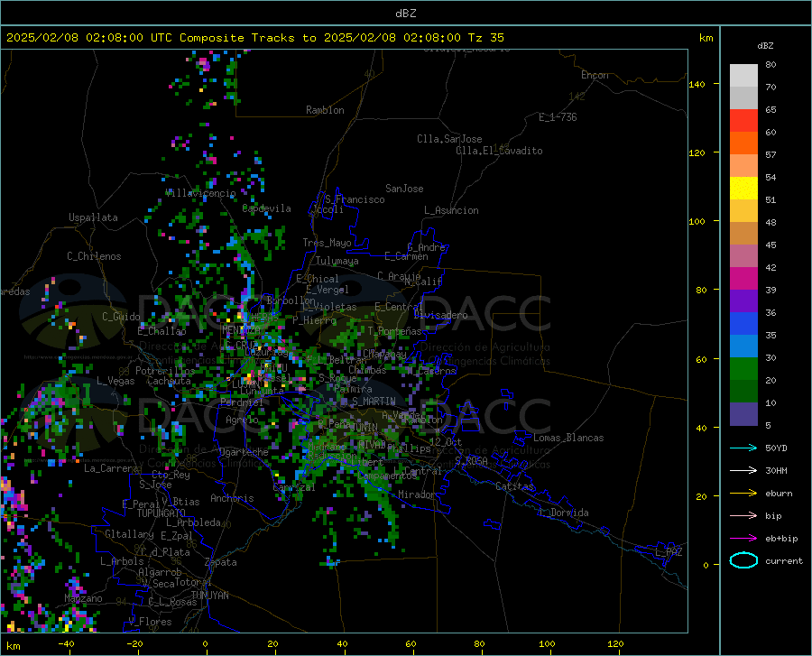
Task: Click the L_Dormida map label
Action: click(x=563, y=513)
